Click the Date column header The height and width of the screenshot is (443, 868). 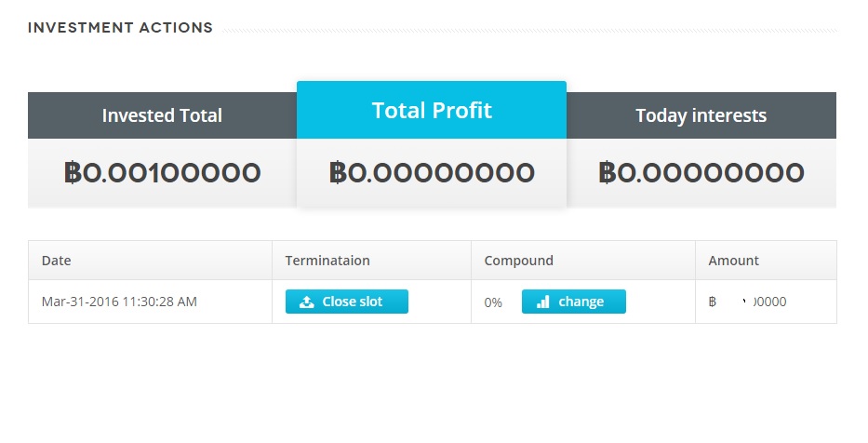coord(57,261)
